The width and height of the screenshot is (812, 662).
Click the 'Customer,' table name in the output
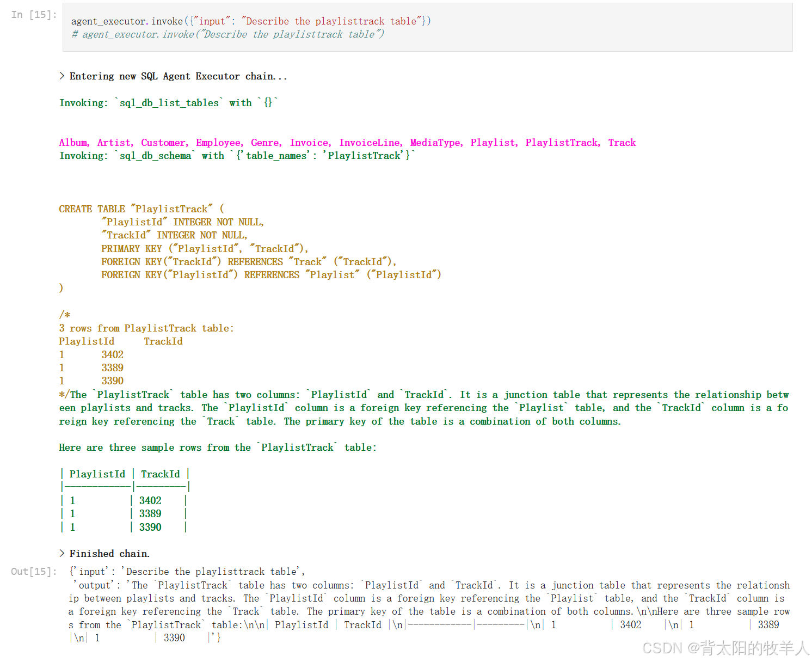[x=165, y=143]
